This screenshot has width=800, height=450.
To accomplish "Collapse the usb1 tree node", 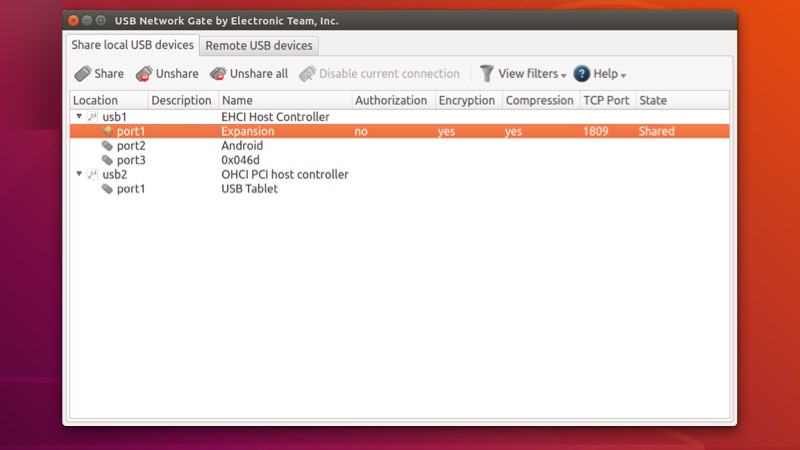I will [79, 116].
